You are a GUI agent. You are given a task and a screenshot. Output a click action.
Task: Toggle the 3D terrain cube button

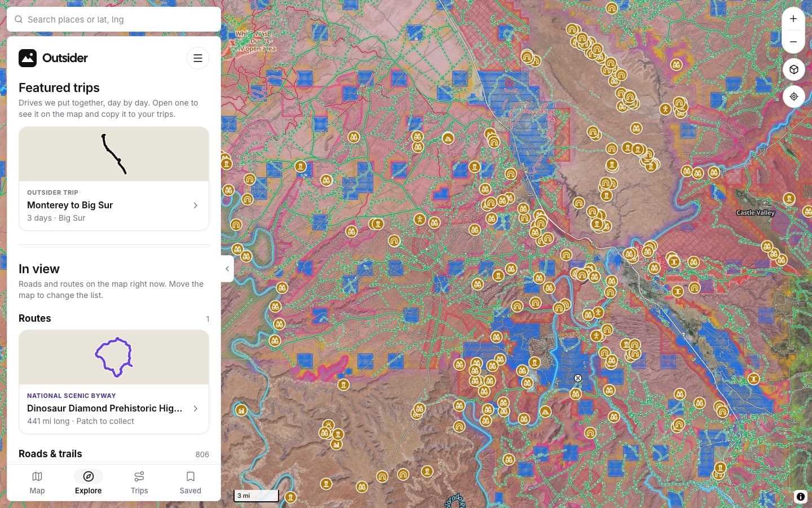tap(794, 69)
